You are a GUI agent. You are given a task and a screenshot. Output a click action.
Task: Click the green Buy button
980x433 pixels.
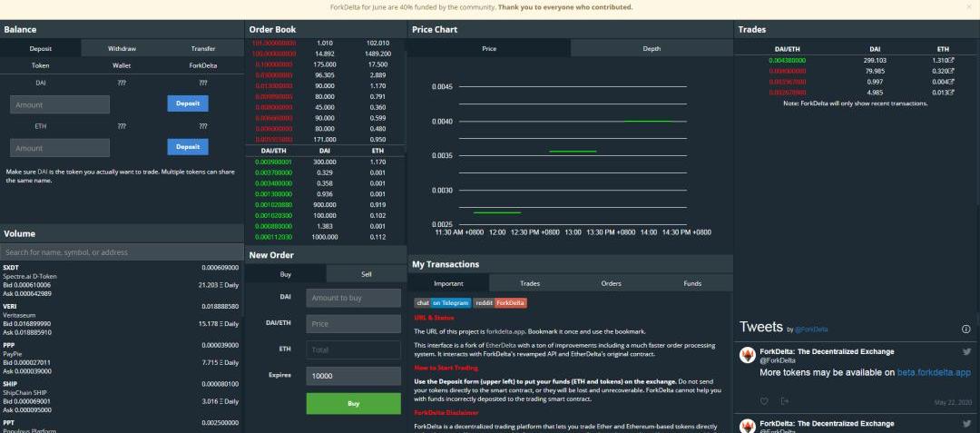[353, 404]
